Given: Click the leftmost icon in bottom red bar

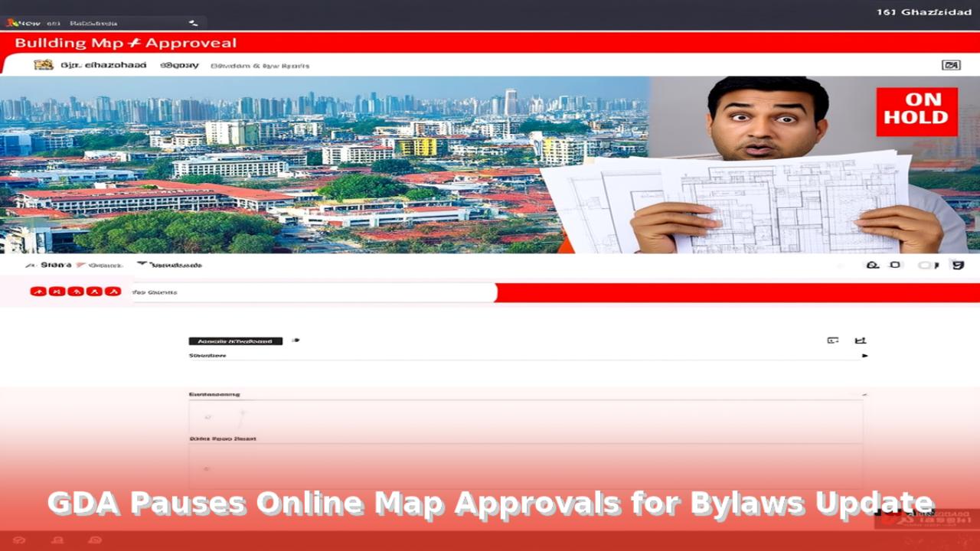Looking at the screenshot, I should click(19, 540).
